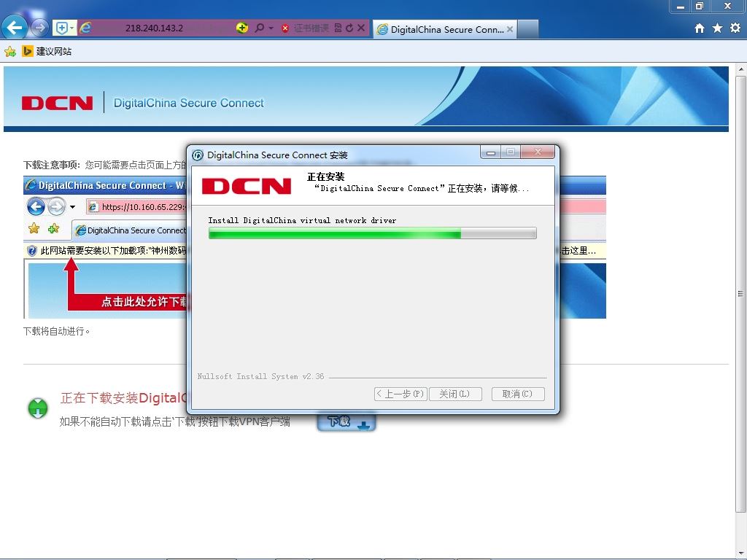
Task: Click the search magnifier icon in the address bar
Action: (x=259, y=28)
